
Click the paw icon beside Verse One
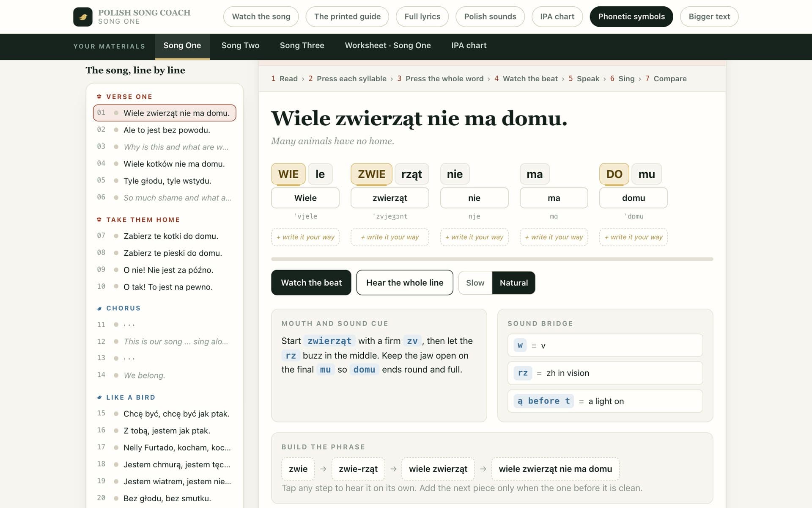(99, 97)
